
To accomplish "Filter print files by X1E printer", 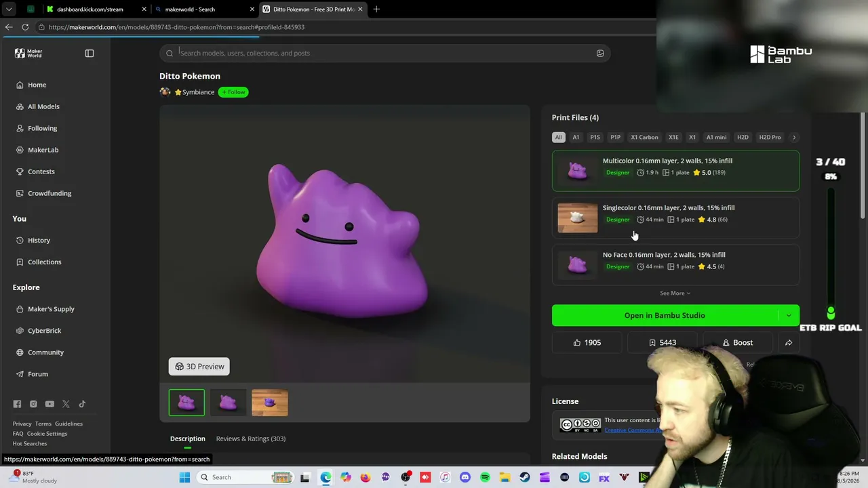I will [x=673, y=137].
